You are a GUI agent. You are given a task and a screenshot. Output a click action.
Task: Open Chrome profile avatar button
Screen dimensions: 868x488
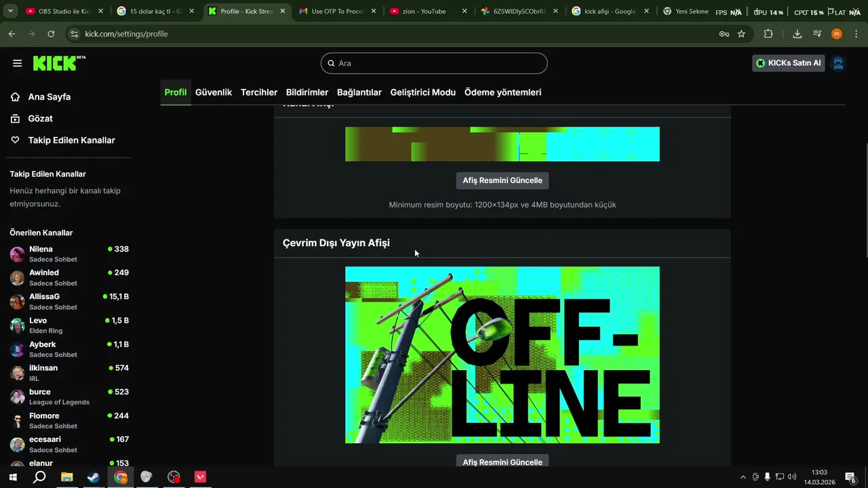[x=837, y=34]
